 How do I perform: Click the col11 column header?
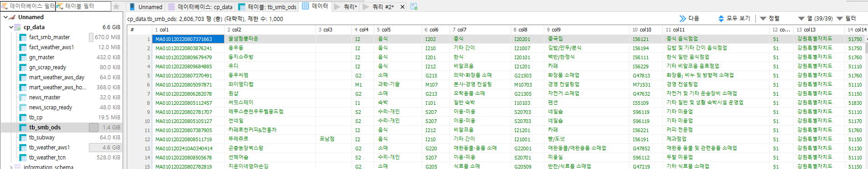(716, 30)
